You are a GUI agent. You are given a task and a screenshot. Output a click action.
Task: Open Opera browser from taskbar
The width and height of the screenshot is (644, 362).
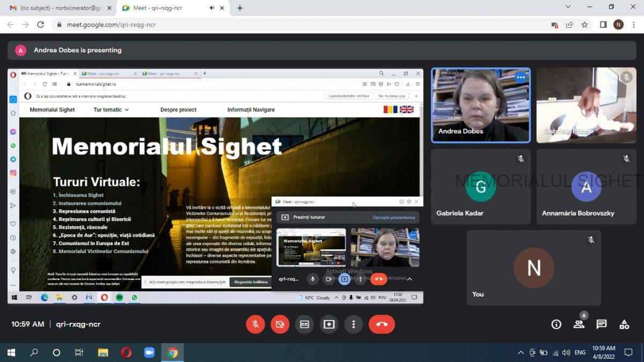point(126,352)
